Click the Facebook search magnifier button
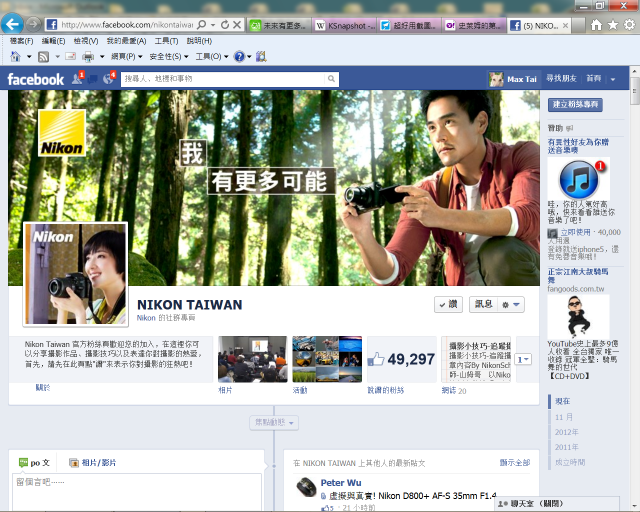This screenshot has width=640, height=512. click(x=331, y=79)
